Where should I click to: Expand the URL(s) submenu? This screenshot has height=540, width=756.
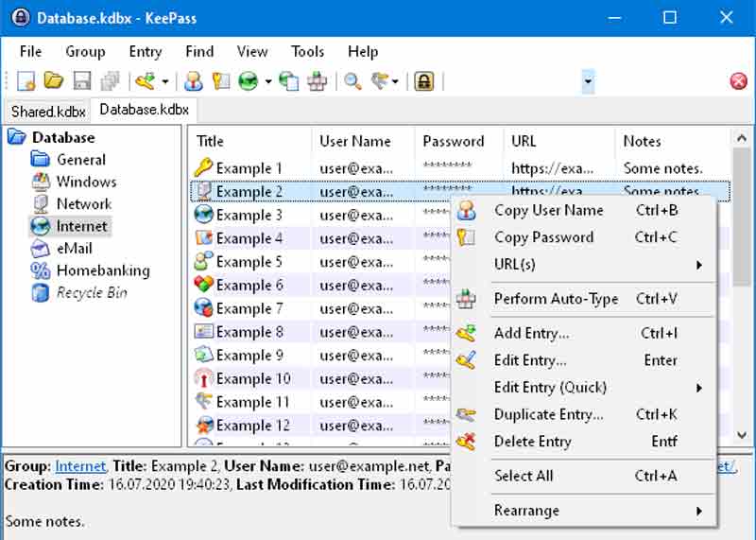584,265
